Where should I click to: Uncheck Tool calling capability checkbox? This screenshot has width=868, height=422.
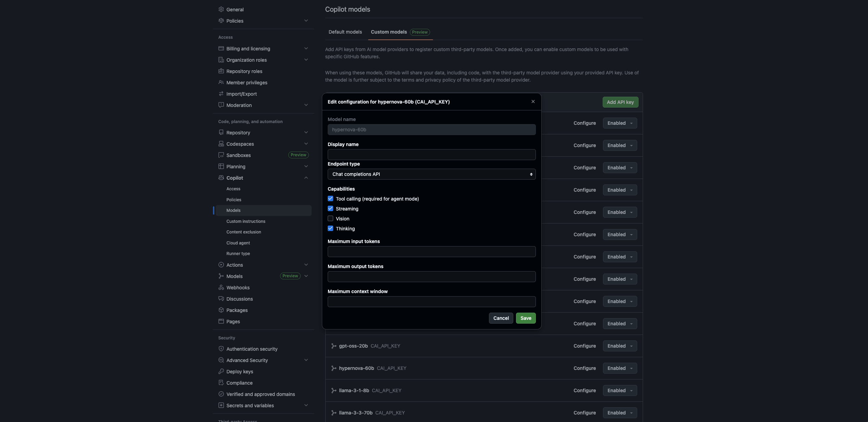coord(330,198)
